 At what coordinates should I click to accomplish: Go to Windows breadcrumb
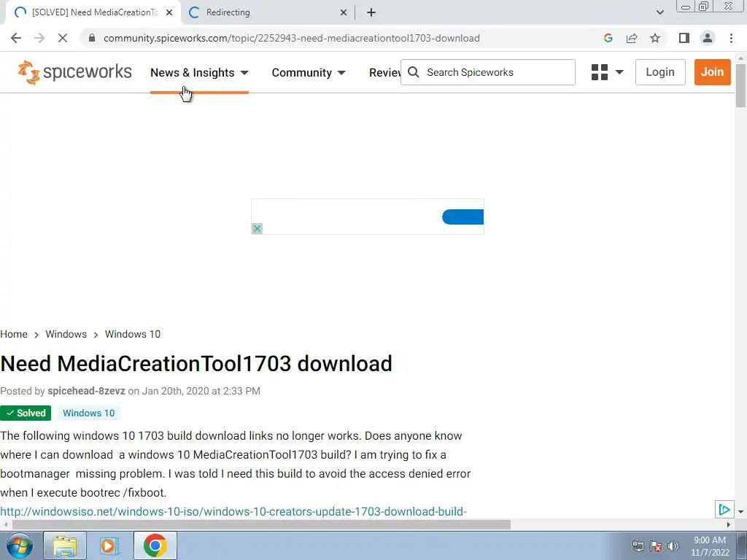(x=66, y=334)
